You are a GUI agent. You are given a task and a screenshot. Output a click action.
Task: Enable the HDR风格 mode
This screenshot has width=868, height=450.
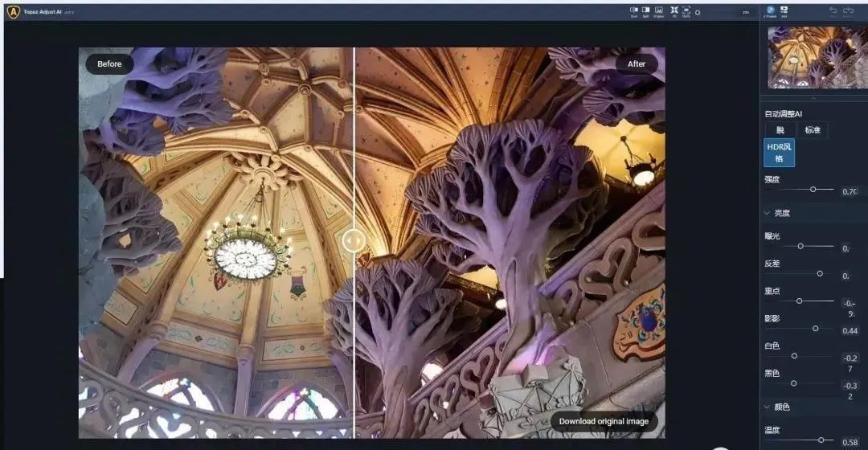779,152
